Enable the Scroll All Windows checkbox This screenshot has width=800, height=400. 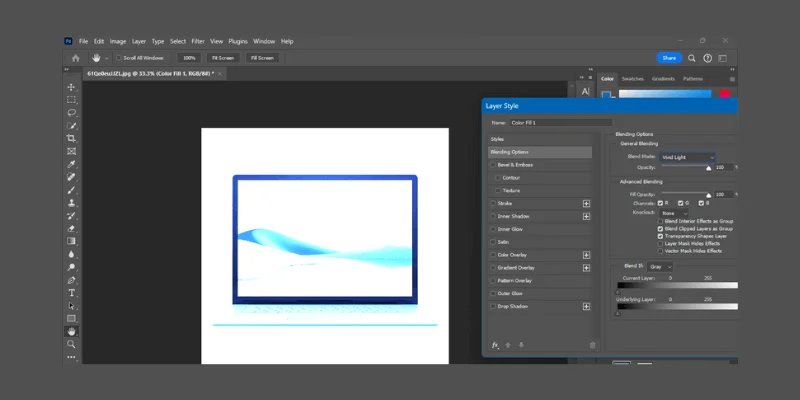pyautogui.click(x=119, y=58)
